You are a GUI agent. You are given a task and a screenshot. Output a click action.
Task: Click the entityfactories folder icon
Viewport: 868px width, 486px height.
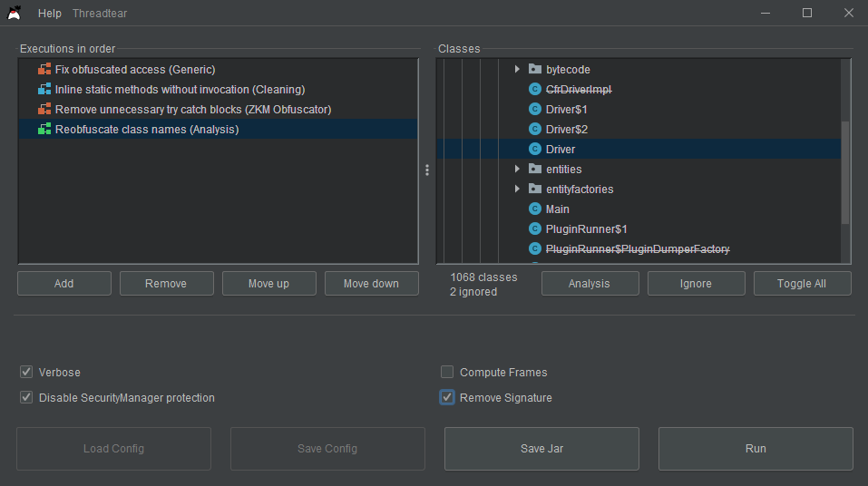(x=535, y=189)
